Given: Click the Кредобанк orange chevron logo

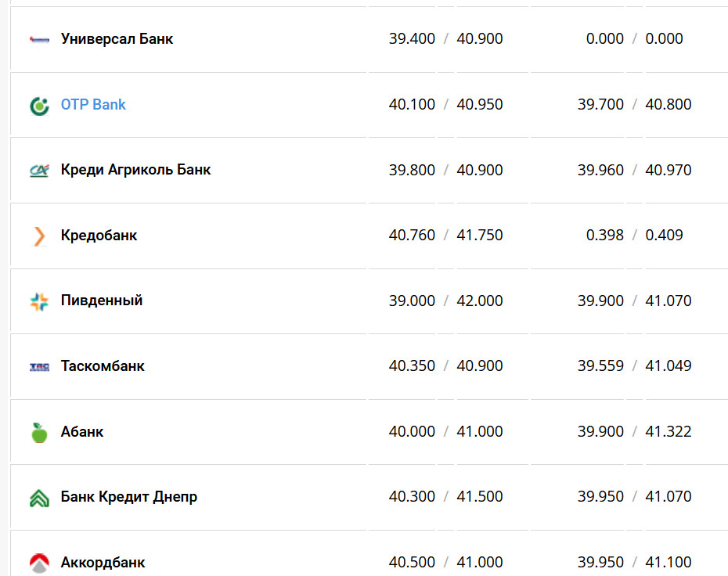Looking at the screenshot, I should tap(39, 236).
